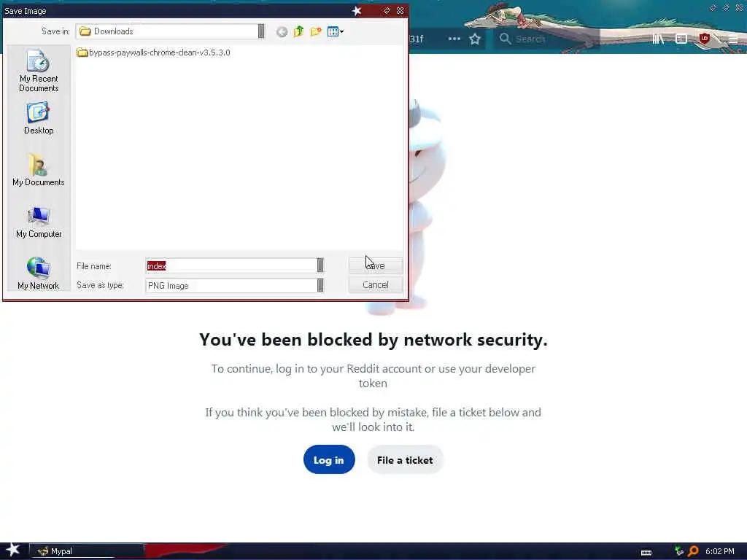The image size is (747, 560).
Task: Open the My Documents location
Action: click(x=39, y=170)
